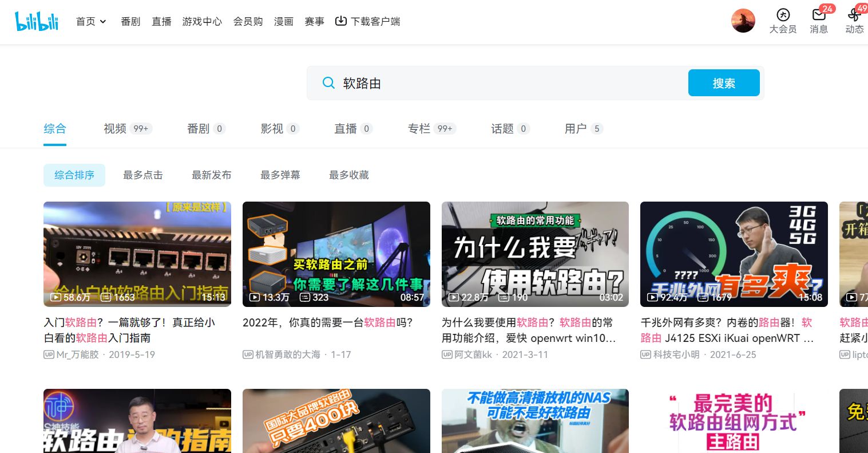Expand the 首页 dropdown

pyautogui.click(x=92, y=21)
